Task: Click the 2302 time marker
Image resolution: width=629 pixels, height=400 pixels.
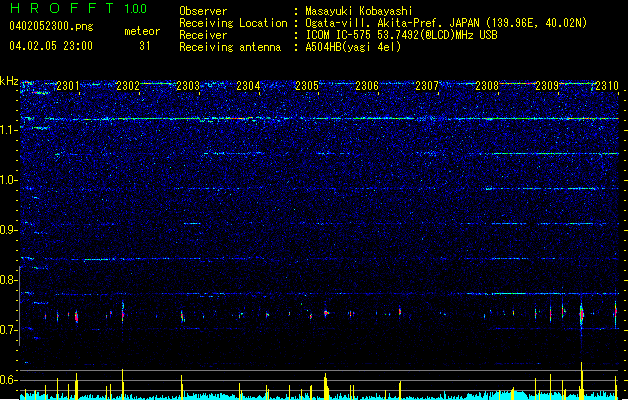Action: [128, 86]
